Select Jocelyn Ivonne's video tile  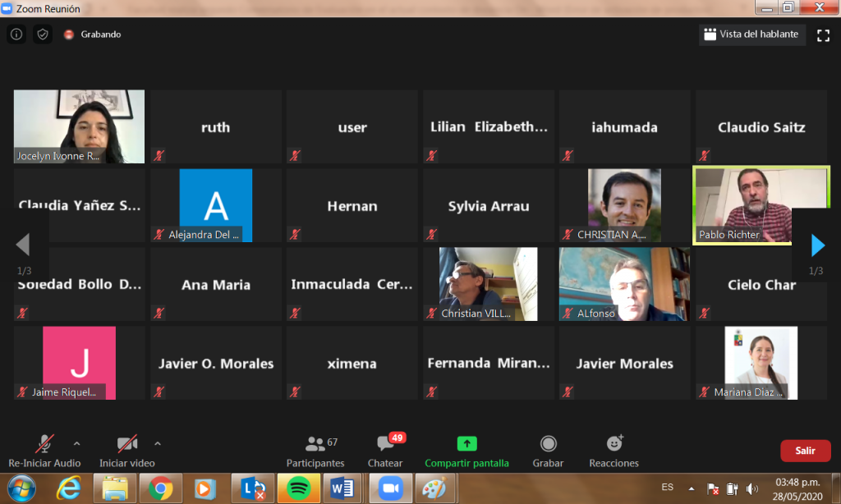tap(80, 126)
